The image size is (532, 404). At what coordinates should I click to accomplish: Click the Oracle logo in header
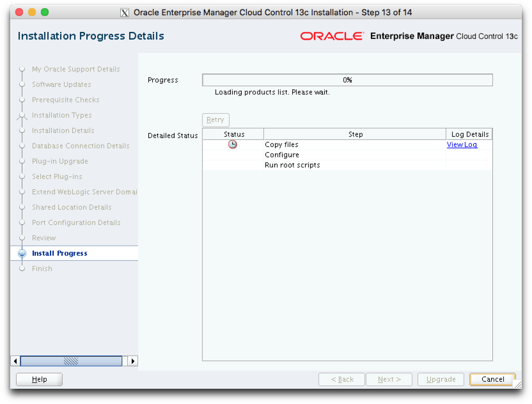coord(332,36)
